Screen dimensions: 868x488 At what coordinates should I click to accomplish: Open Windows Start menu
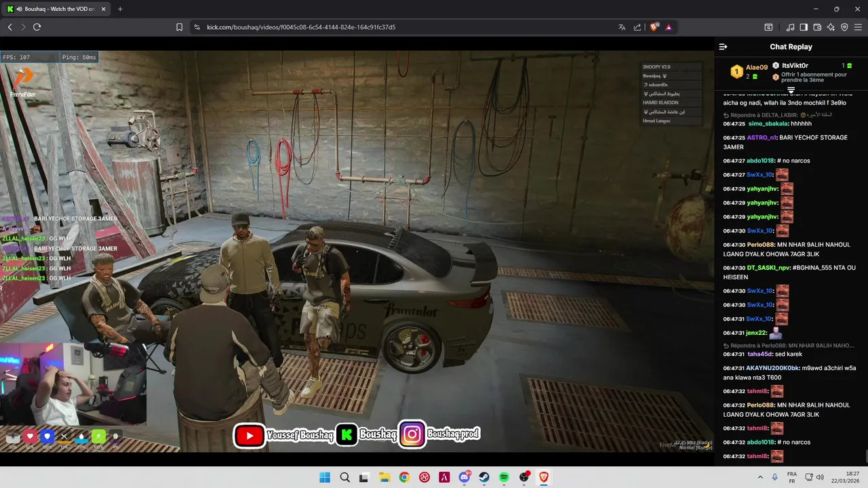pos(325,477)
